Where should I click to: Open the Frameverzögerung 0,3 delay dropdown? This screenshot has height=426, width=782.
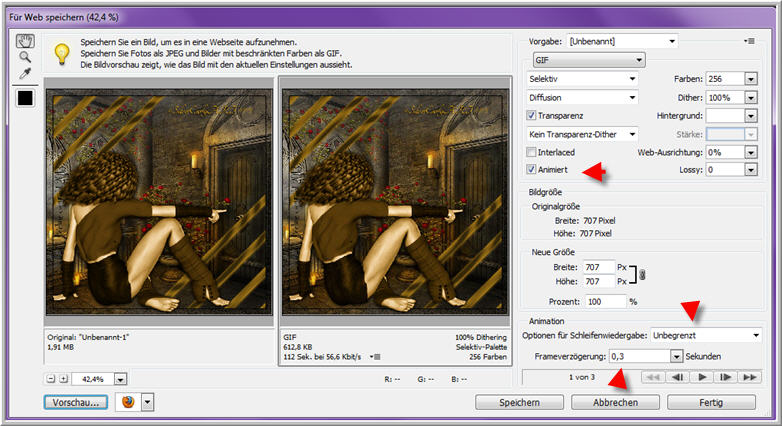(x=676, y=357)
